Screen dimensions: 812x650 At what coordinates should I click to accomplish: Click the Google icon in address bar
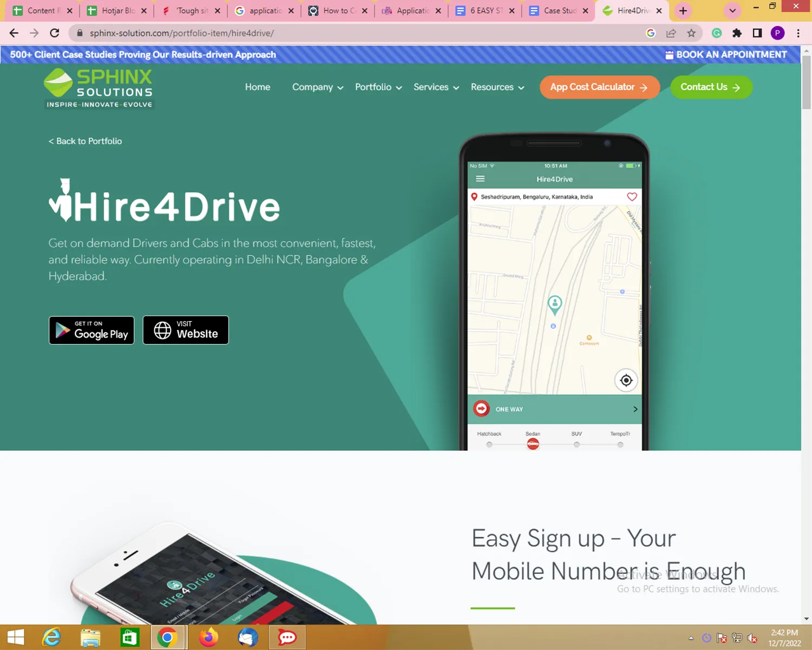click(x=651, y=33)
